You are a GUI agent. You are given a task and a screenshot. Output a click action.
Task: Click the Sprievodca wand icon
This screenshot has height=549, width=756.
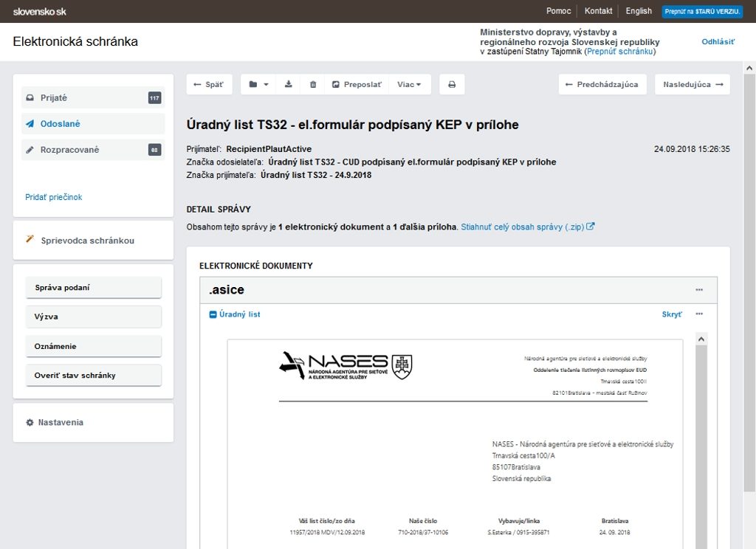tap(30, 239)
